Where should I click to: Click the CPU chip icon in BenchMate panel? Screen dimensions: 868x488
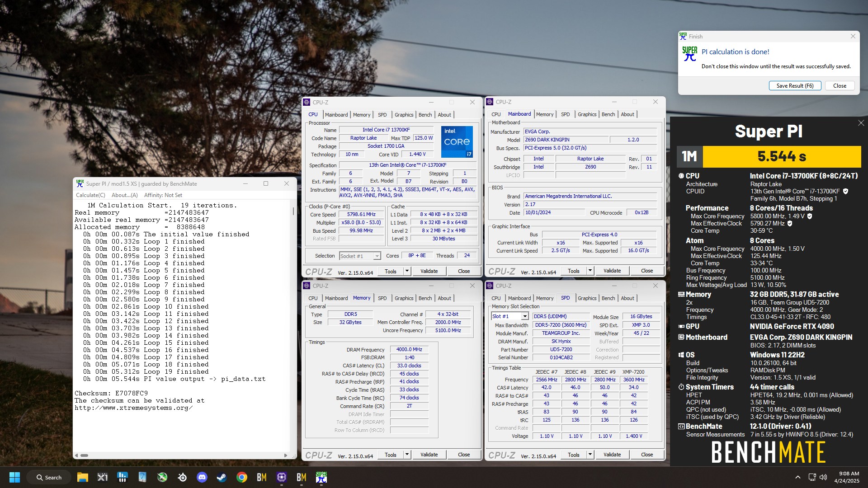(x=681, y=176)
